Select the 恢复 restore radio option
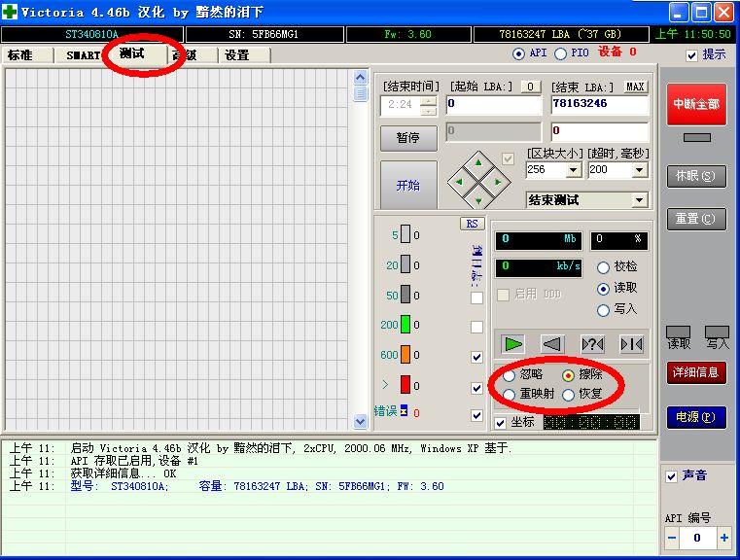Viewport: 740px width, 560px height. click(x=568, y=395)
